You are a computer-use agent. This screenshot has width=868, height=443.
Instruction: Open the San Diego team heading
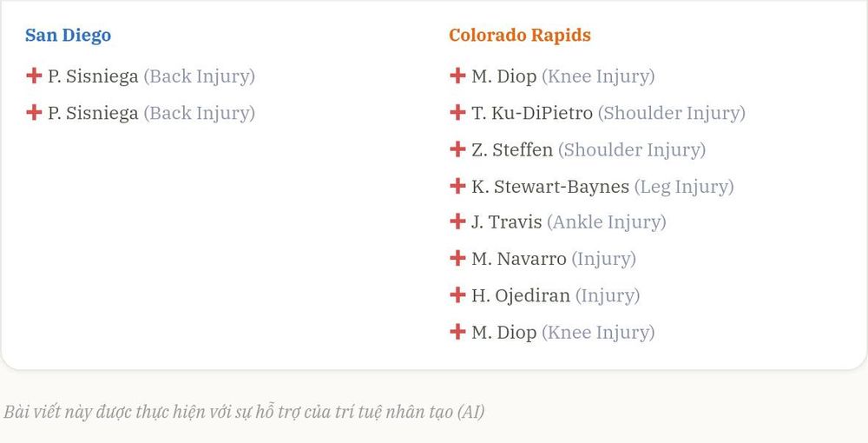(68, 36)
